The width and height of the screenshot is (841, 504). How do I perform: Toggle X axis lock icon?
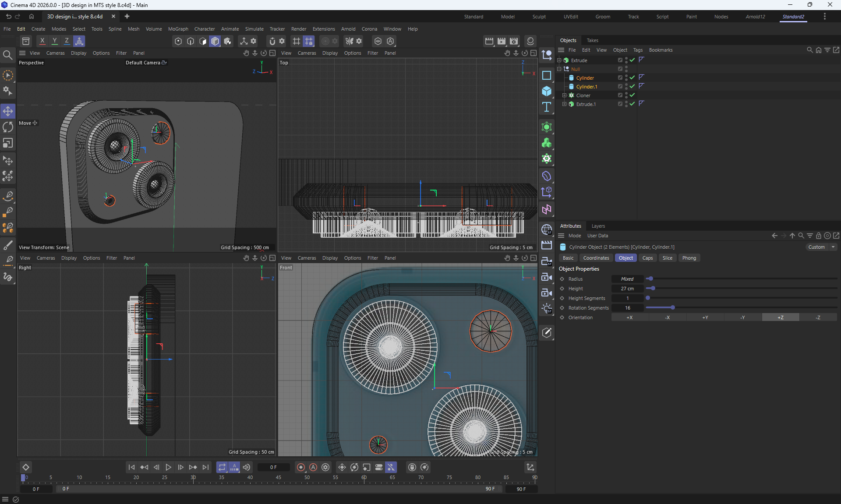tap(42, 41)
